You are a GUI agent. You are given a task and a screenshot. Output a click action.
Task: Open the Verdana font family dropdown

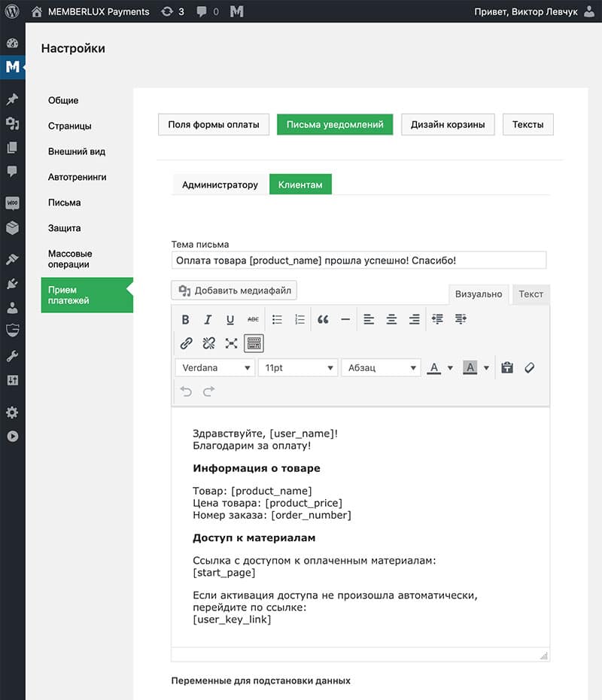215,368
